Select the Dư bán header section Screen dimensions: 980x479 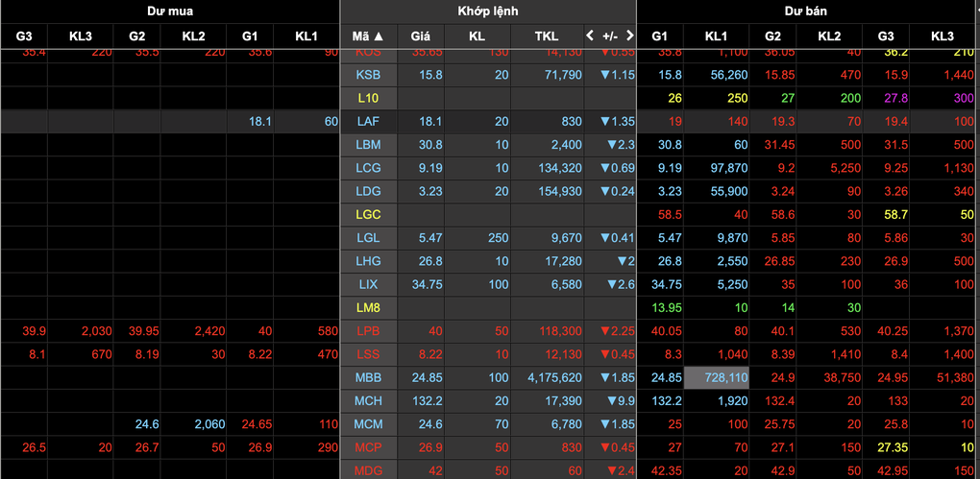pos(808,12)
